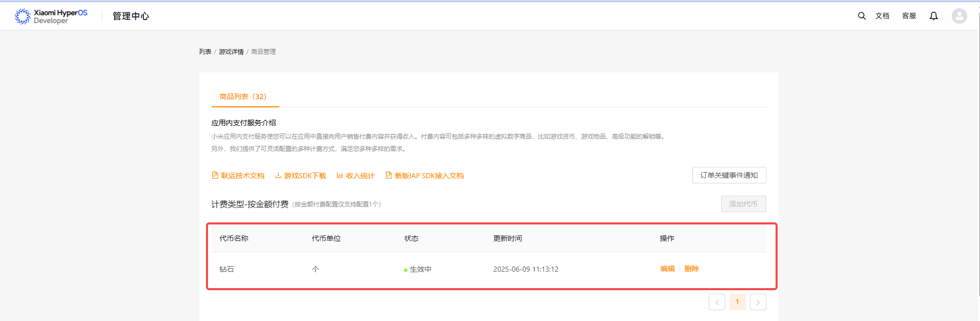Go to 列表 in breadcrumb

coord(205,52)
